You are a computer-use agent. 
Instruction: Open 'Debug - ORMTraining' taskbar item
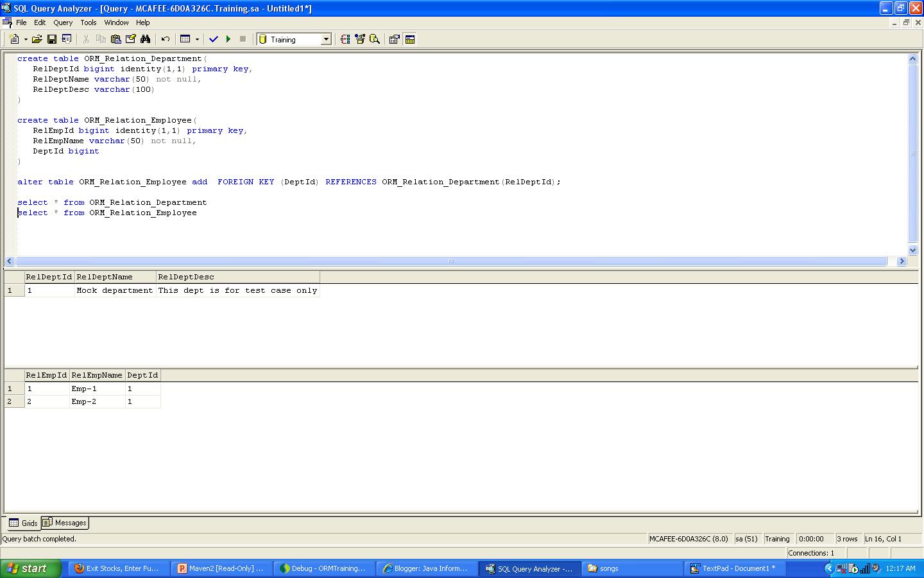[323, 568]
